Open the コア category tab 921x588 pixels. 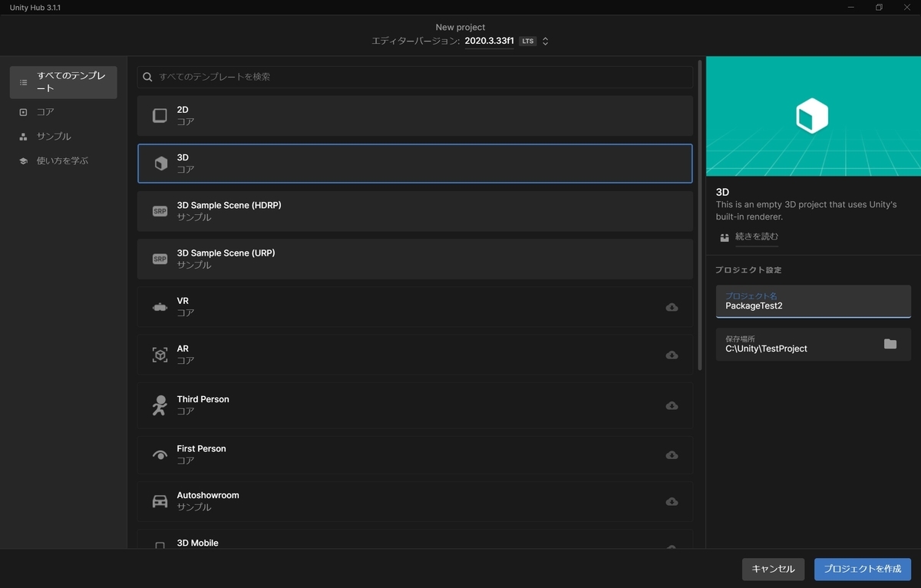(64, 112)
